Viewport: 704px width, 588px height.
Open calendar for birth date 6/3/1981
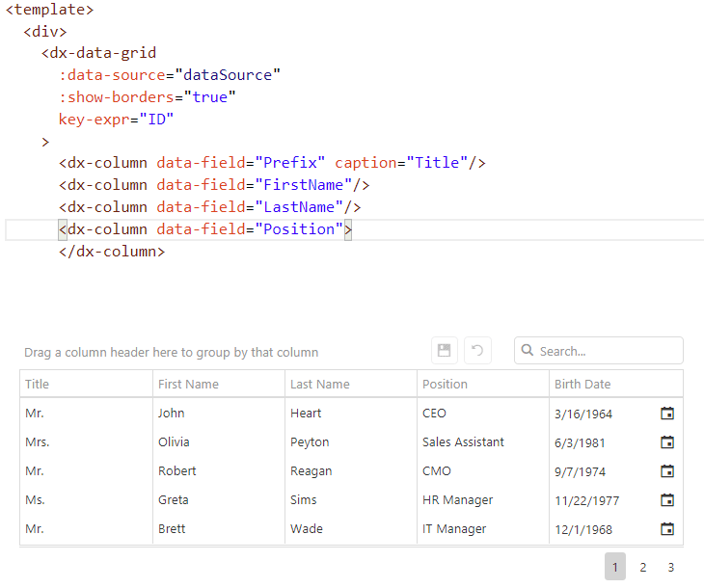pyautogui.click(x=667, y=442)
